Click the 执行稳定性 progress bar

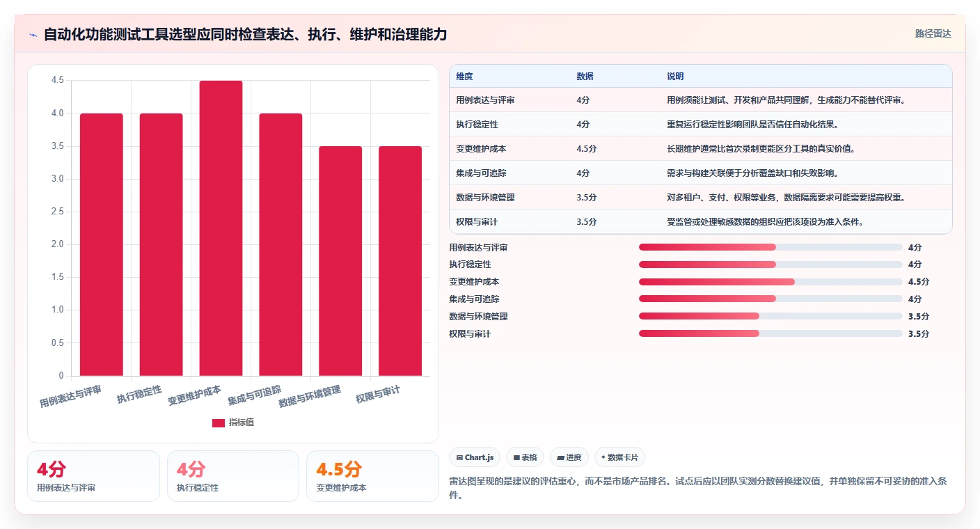(770, 264)
